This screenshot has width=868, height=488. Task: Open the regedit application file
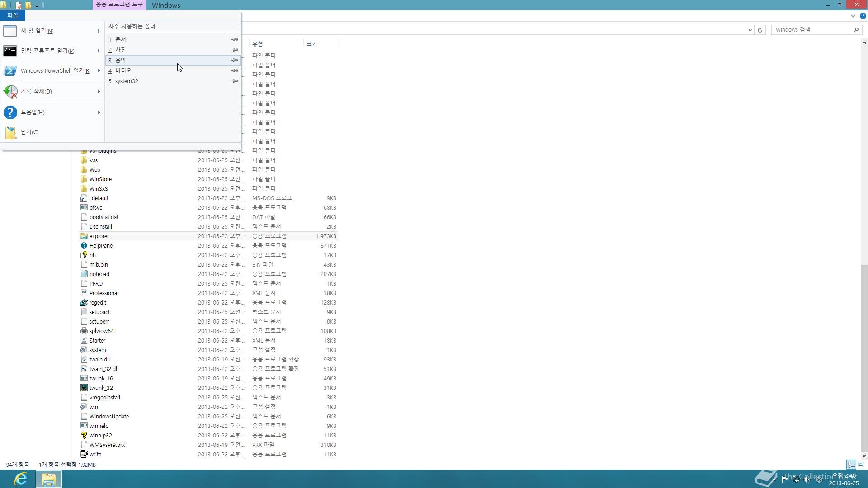pyautogui.click(x=98, y=303)
